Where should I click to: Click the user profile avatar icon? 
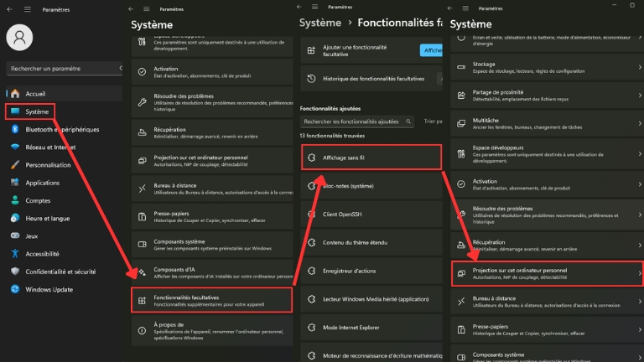19,37
